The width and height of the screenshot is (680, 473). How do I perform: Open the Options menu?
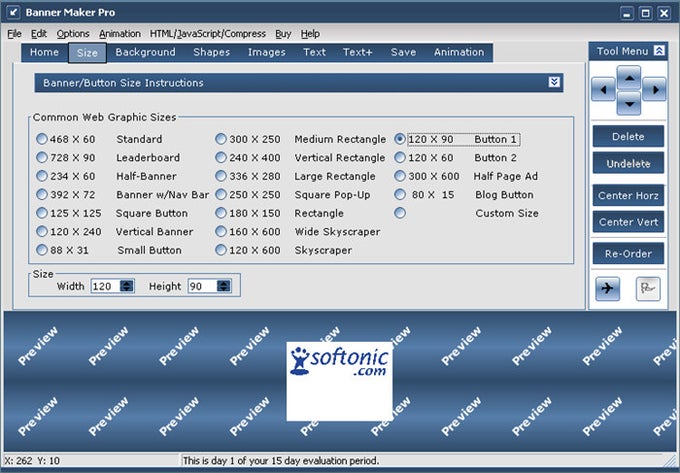tap(73, 34)
